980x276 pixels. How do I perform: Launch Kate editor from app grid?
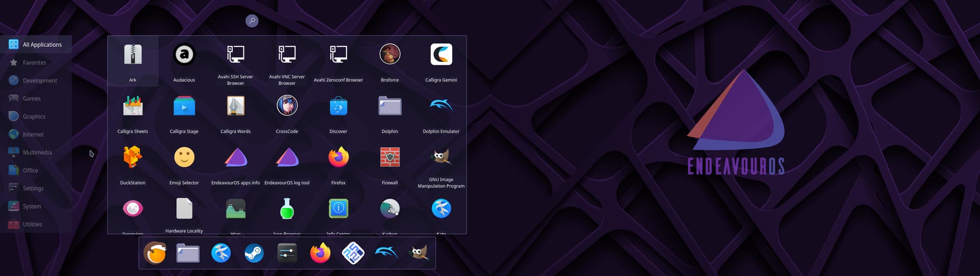point(441,209)
